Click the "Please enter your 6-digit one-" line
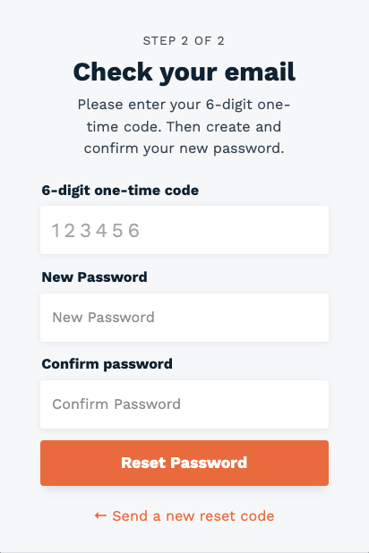 pos(184,105)
